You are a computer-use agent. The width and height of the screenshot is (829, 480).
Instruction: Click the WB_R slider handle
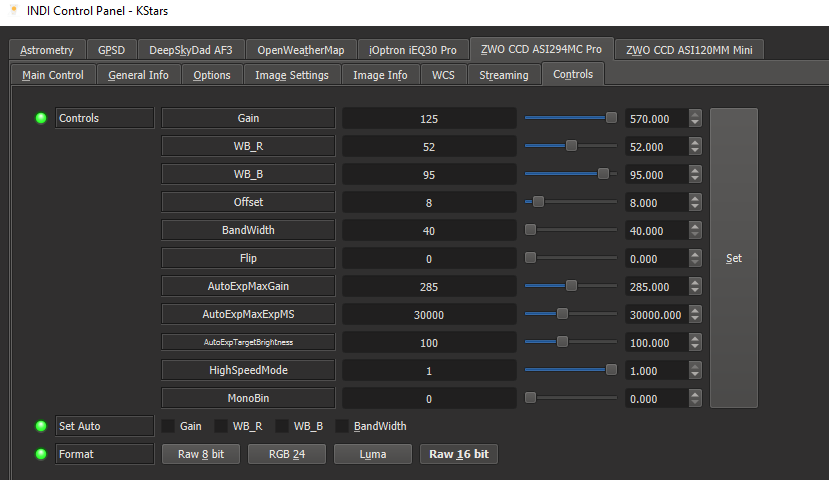(x=572, y=145)
